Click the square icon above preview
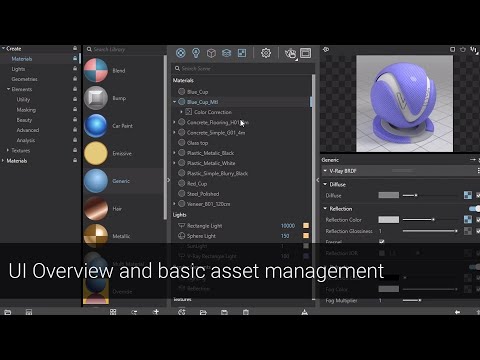This screenshot has width=480, height=360. click(x=452, y=49)
